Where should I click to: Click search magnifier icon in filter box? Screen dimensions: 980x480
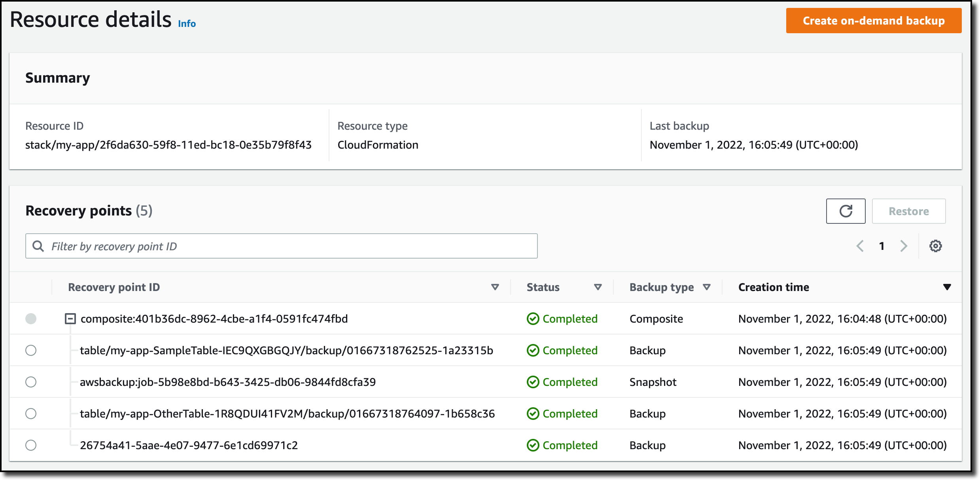click(x=38, y=246)
